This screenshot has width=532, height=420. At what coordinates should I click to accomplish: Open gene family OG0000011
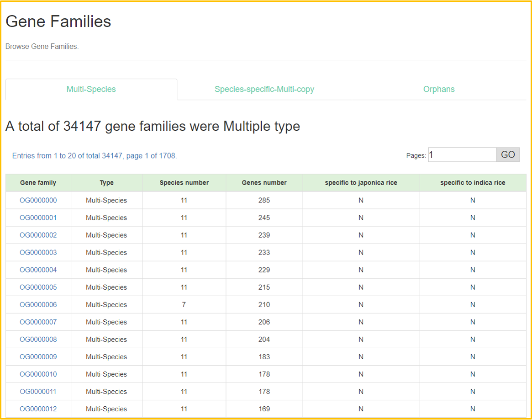[x=38, y=391]
